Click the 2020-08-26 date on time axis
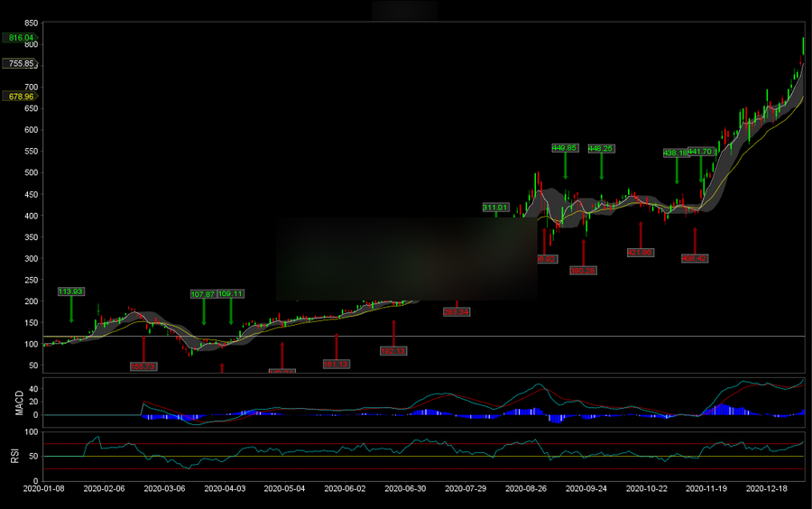The image size is (812, 509). tap(526, 488)
